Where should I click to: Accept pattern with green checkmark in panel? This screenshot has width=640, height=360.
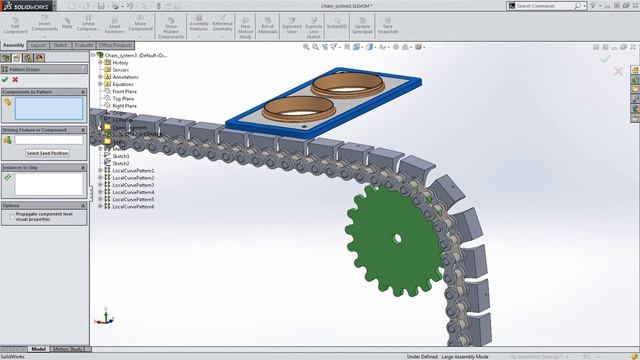[5, 80]
